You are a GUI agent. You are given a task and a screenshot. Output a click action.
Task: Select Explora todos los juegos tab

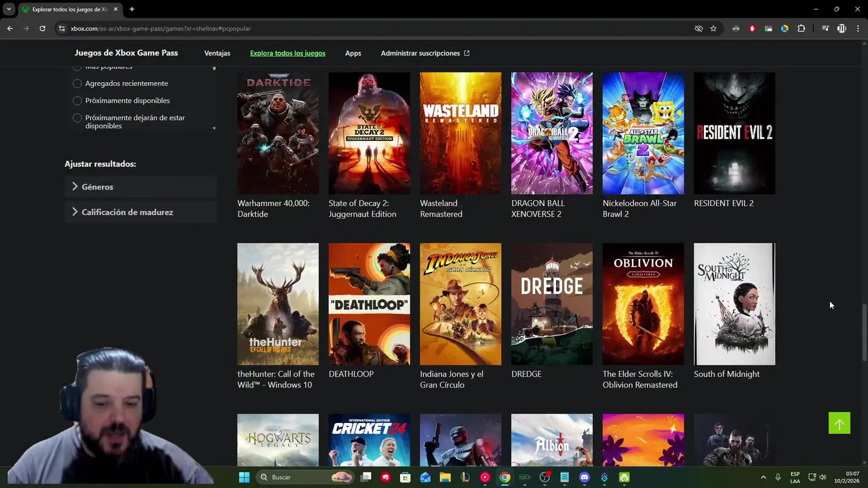(288, 53)
